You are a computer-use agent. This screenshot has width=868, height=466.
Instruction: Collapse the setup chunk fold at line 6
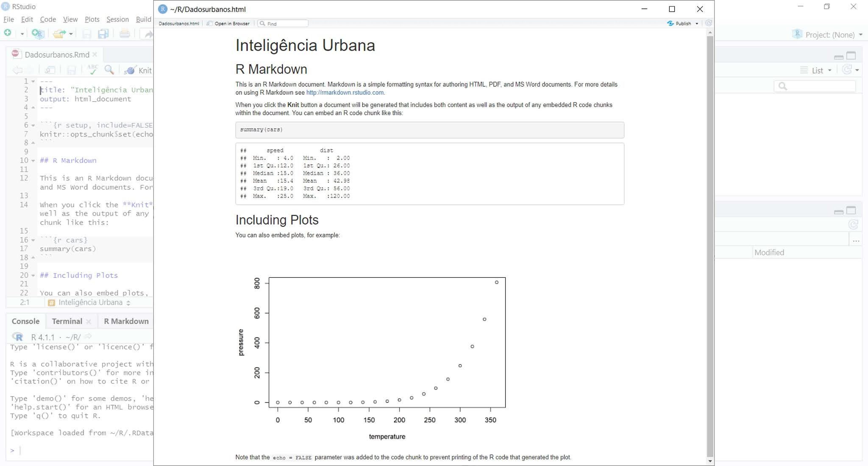click(33, 125)
